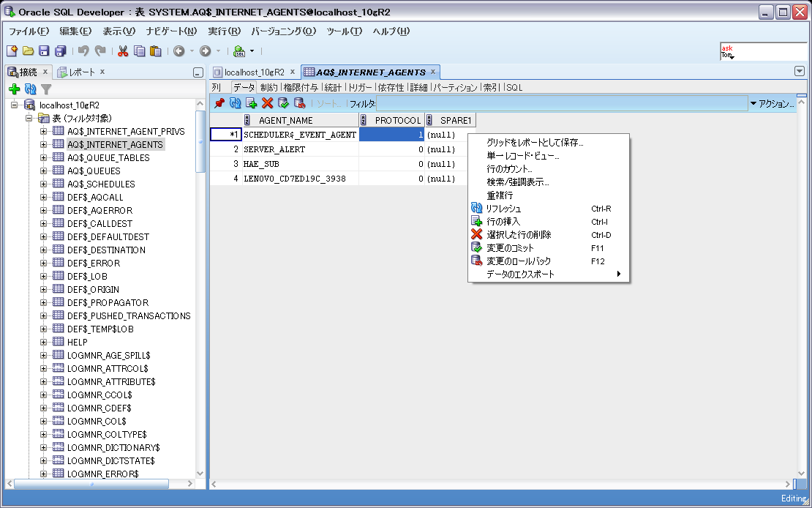This screenshot has width=812, height=508.
Task: Open the データのエクスポート submenu
Action: click(x=549, y=274)
